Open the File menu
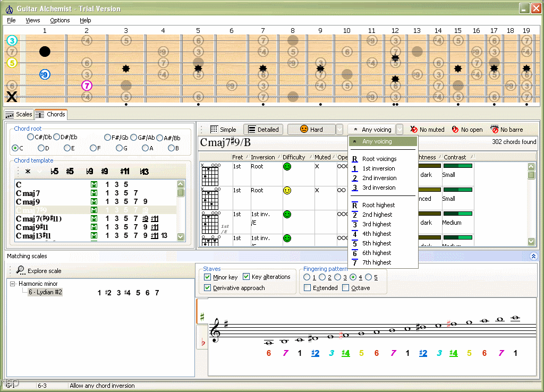 pyautogui.click(x=11, y=20)
